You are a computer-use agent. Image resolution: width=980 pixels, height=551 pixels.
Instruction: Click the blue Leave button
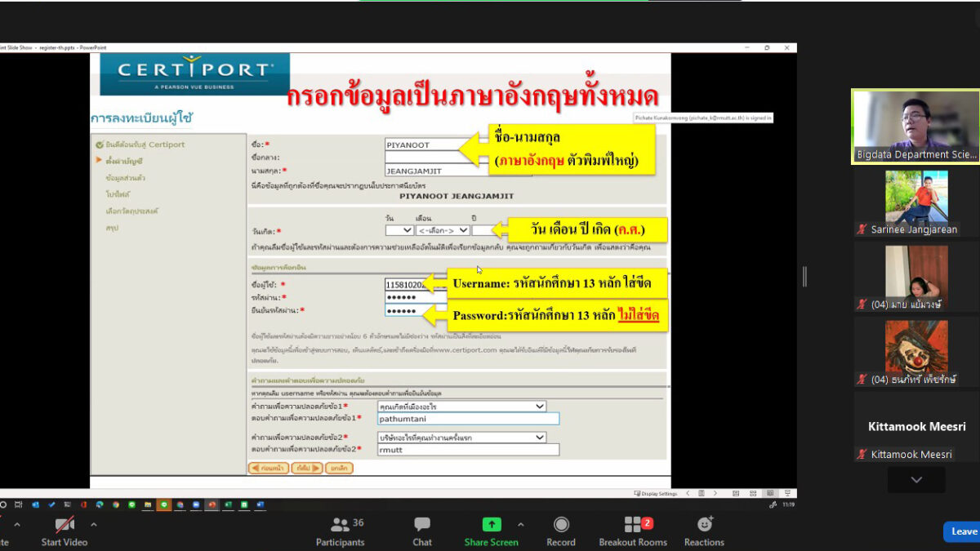[962, 531]
